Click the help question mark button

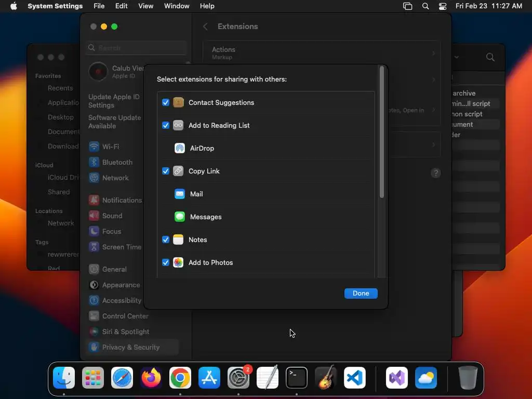click(436, 173)
